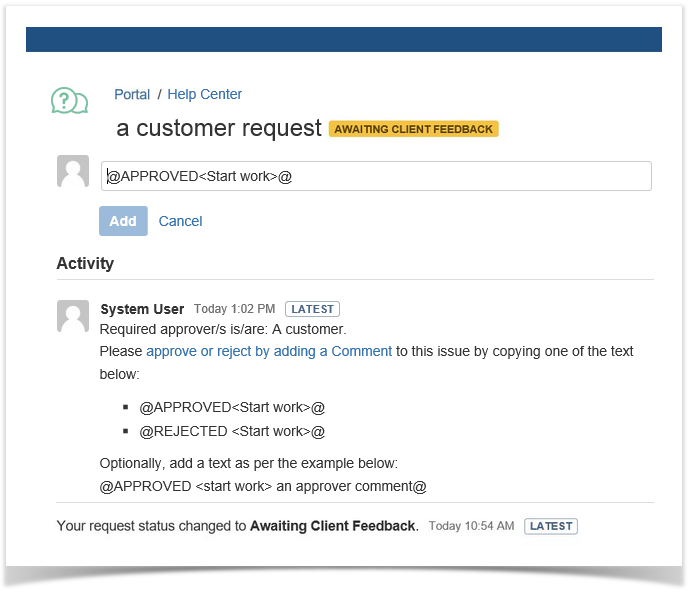Viewport: 696px width, 595px height.
Task: Cancel the comment being written
Action: click(180, 221)
